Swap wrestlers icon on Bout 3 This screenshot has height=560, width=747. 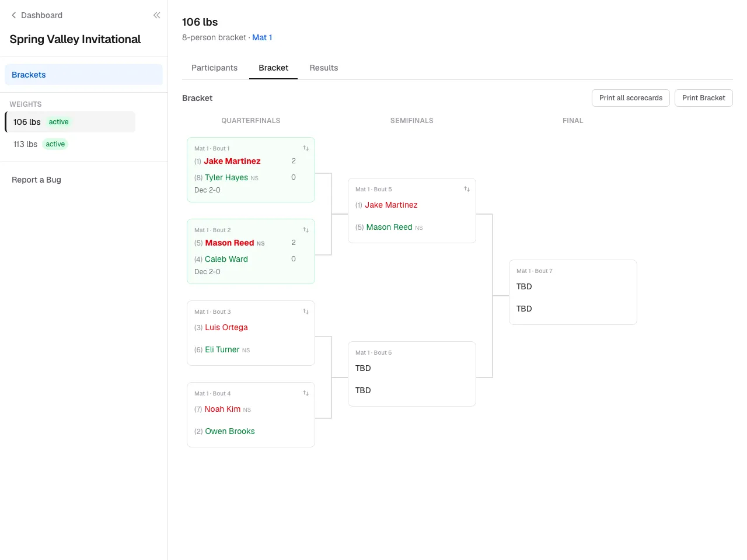point(305,311)
